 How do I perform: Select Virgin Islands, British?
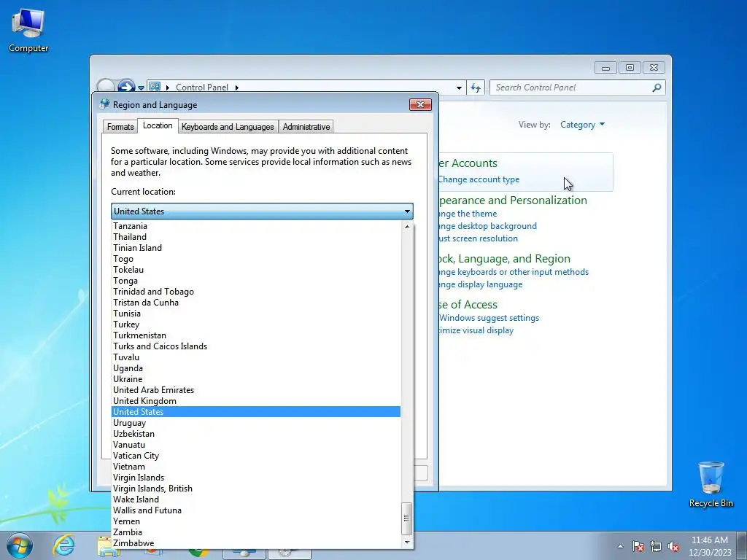[256, 489]
